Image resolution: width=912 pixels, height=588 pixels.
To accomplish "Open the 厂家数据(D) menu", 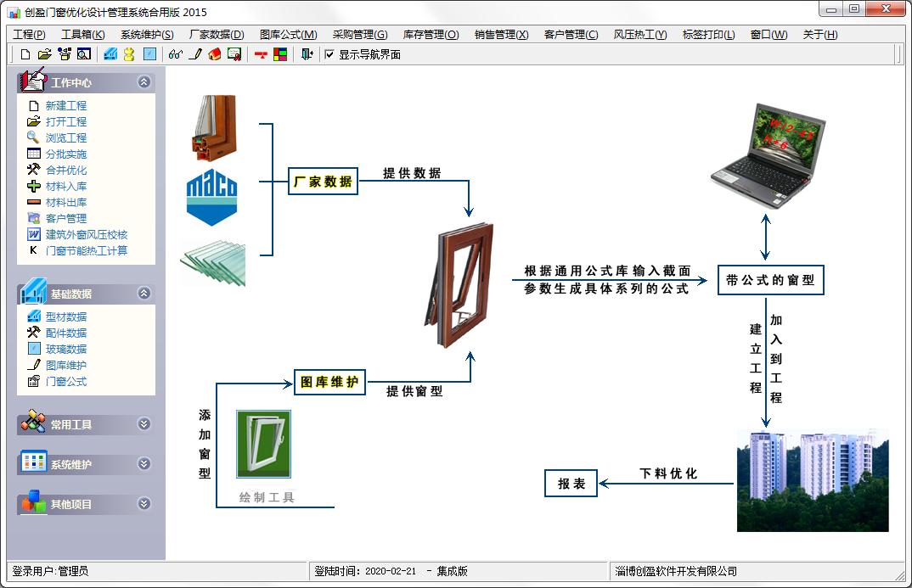I will coord(217,34).
